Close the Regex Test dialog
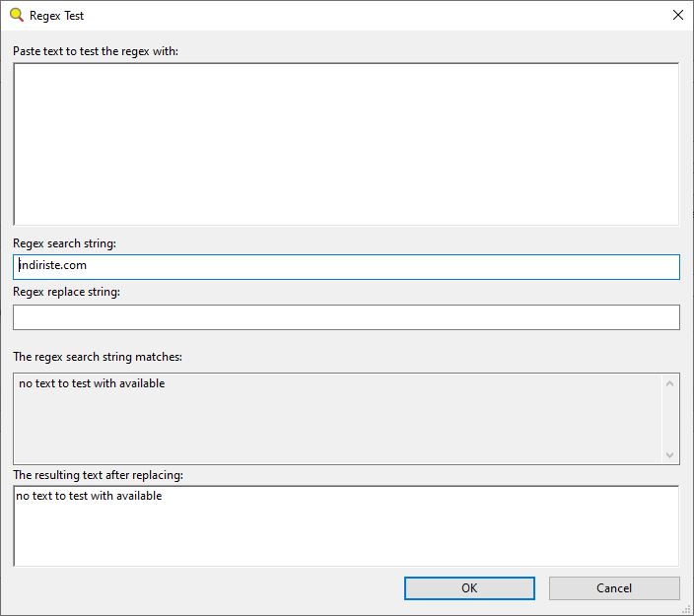This screenshot has width=694, height=616. click(677, 15)
